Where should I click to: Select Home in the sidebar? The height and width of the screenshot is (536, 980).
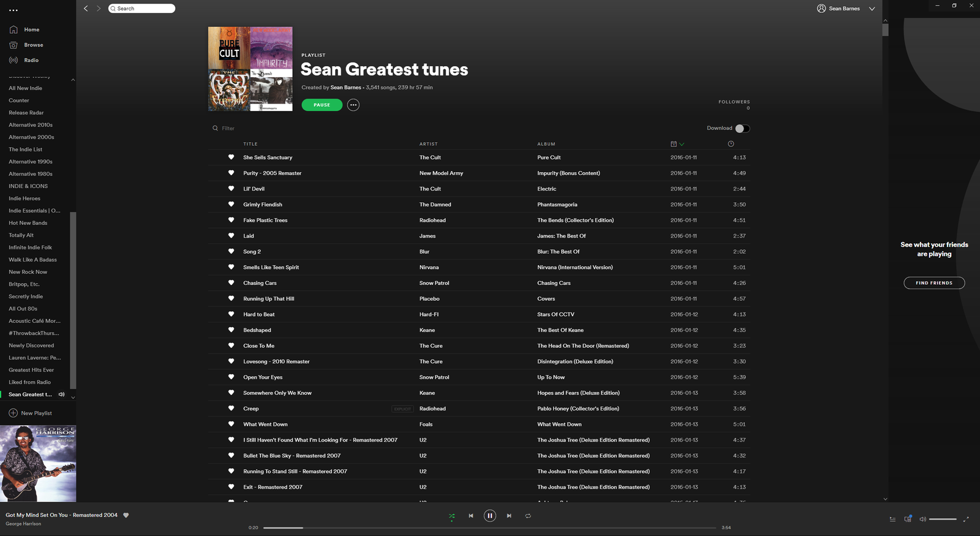[32, 29]
